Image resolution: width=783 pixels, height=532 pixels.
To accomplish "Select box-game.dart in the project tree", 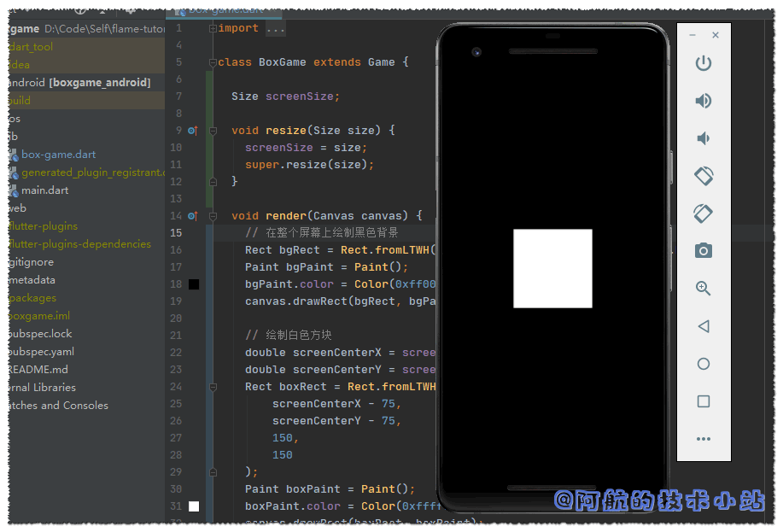I will coord(58,155).
